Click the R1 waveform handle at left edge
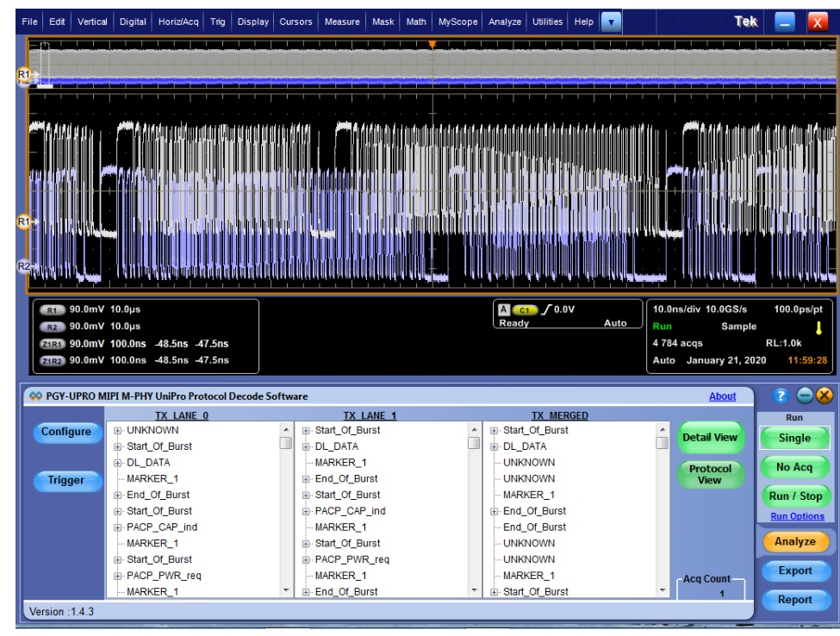 [24, 221]
